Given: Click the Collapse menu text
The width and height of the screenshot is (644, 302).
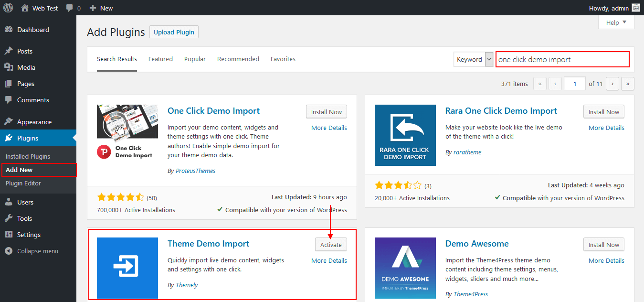Looking at the screenshot, I should tap(38, 251).
